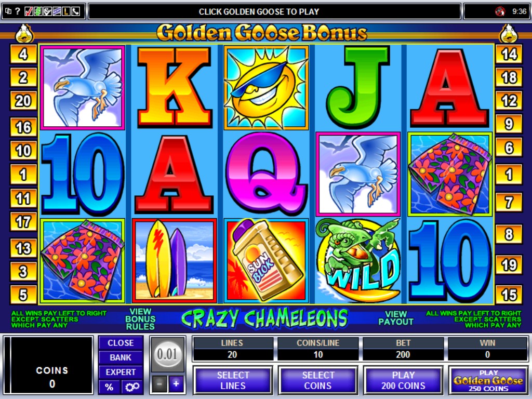This screenshot has width=532, height=399.
Task: Click the gold L icon
Action: click(x=66, y=11)
